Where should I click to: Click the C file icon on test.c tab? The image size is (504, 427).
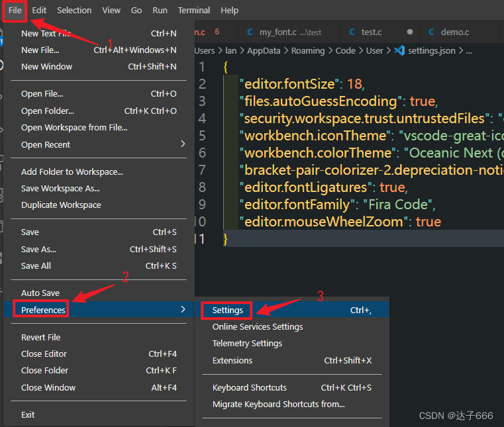coord(352,32)
